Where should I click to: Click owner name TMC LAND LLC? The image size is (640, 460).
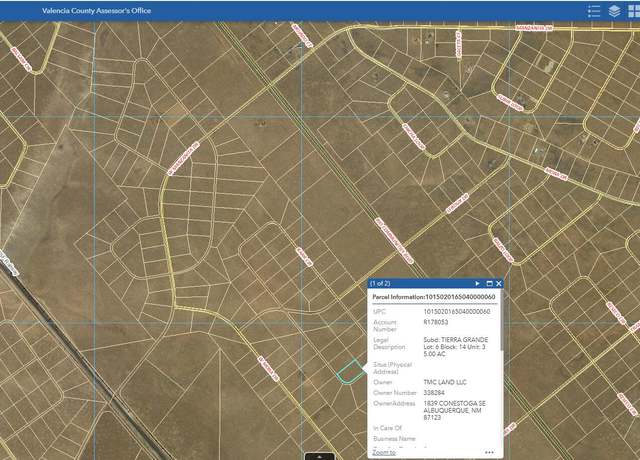coord(444,382)
